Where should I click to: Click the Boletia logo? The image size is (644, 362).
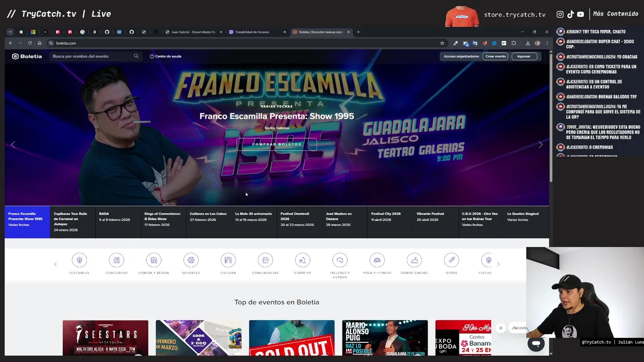[x=27, y=56]
